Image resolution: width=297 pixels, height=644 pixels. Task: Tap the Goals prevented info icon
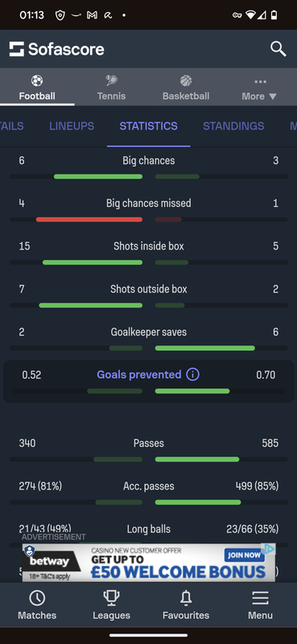click(x=192, y=374)
